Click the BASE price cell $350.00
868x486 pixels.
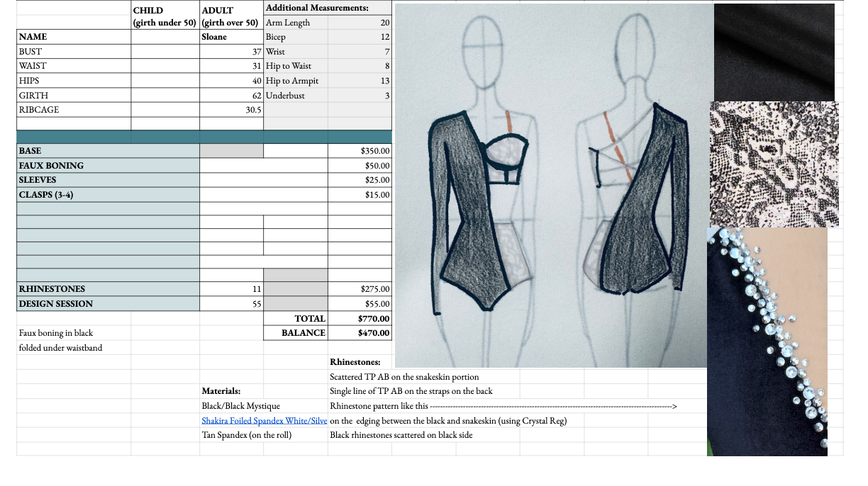[360, 151]
